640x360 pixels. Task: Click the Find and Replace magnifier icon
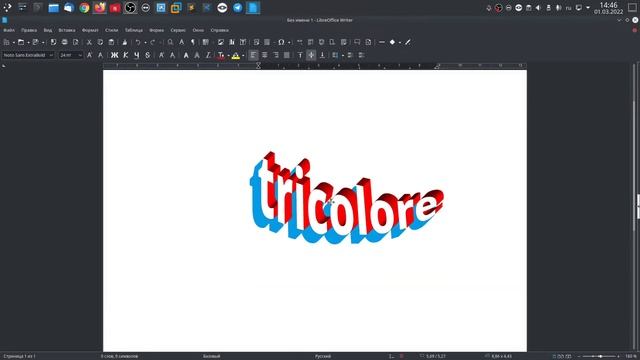[170, 42]
